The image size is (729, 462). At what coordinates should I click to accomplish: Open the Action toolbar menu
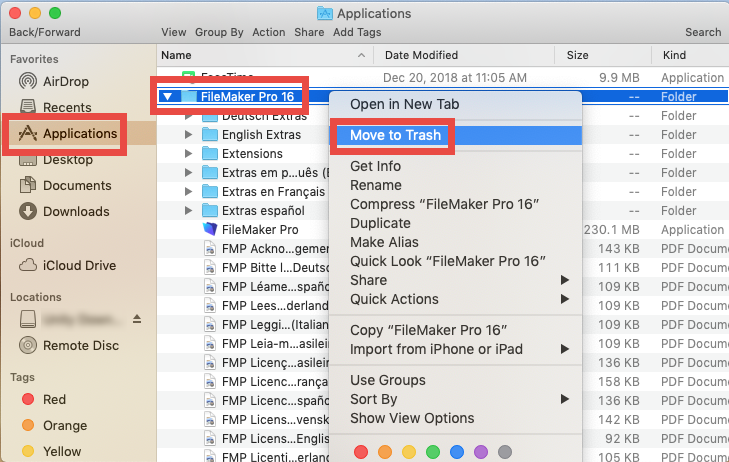[269, 32]
